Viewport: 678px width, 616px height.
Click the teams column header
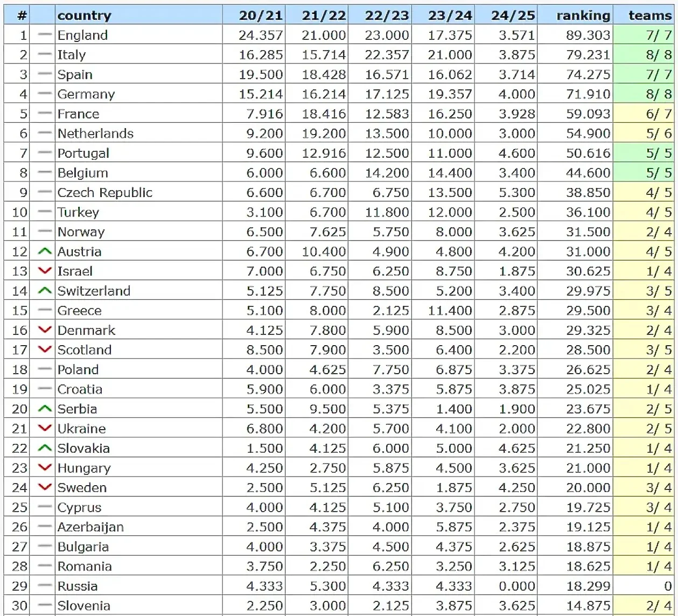point(649,16)
